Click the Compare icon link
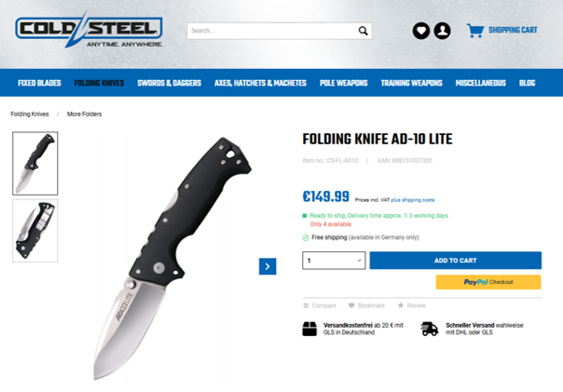The width and height of the screenshot is (563, 392). [320, 305]
